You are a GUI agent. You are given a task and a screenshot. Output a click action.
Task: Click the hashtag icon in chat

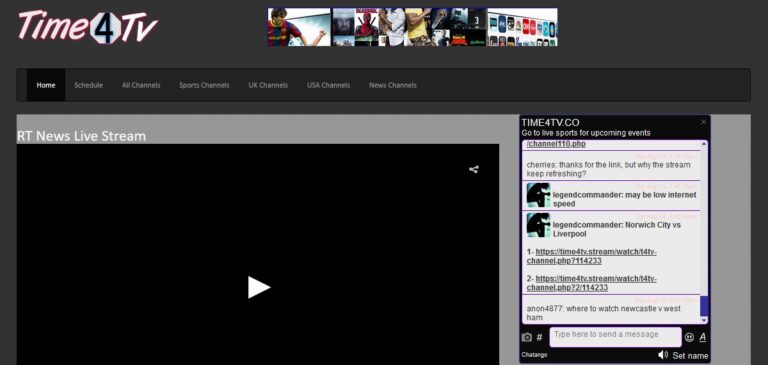539,338
